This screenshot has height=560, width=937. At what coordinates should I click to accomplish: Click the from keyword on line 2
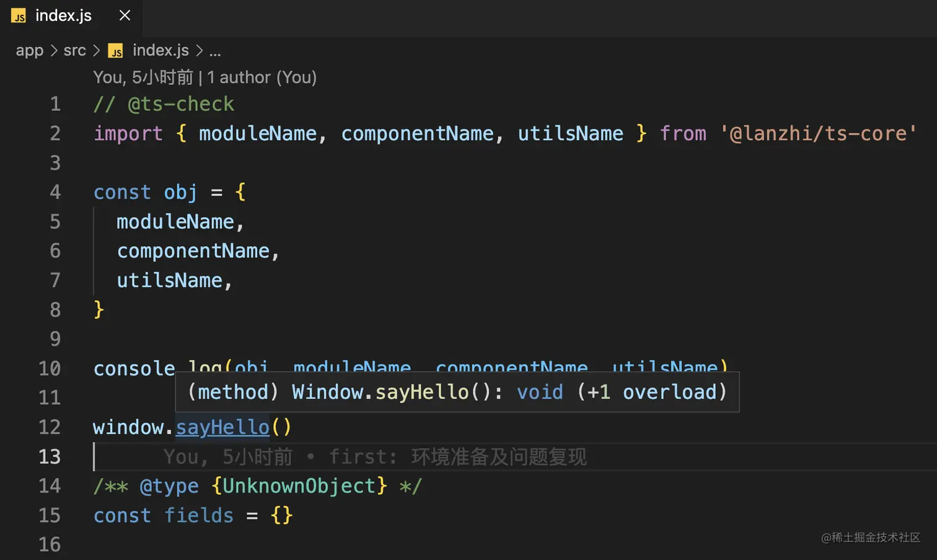(683, 134)
